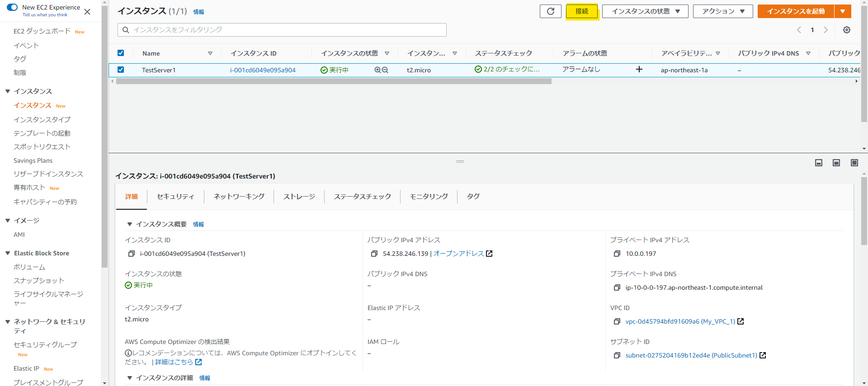Open subnet external link icon

[763, 355]
